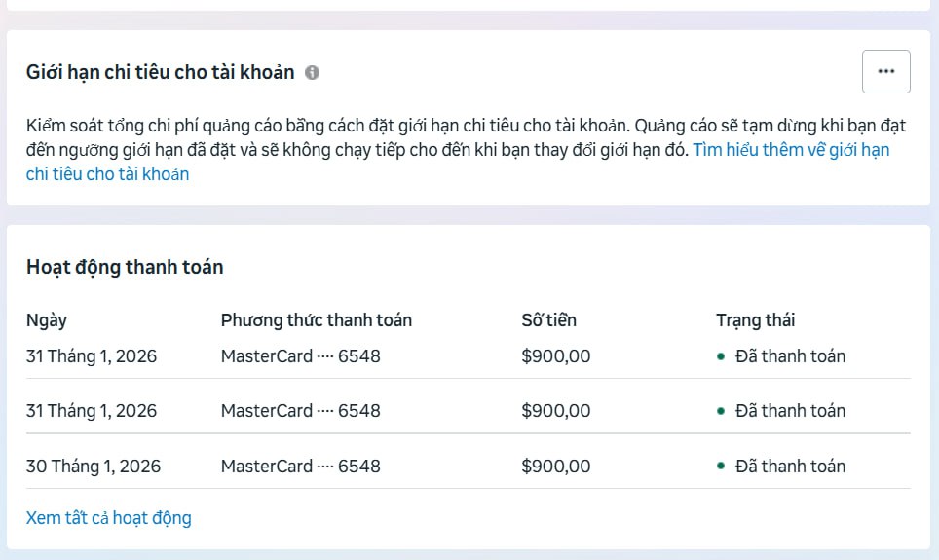Click the "Số tiền" column header
The image size is (939, 560).
pos(549,320)
